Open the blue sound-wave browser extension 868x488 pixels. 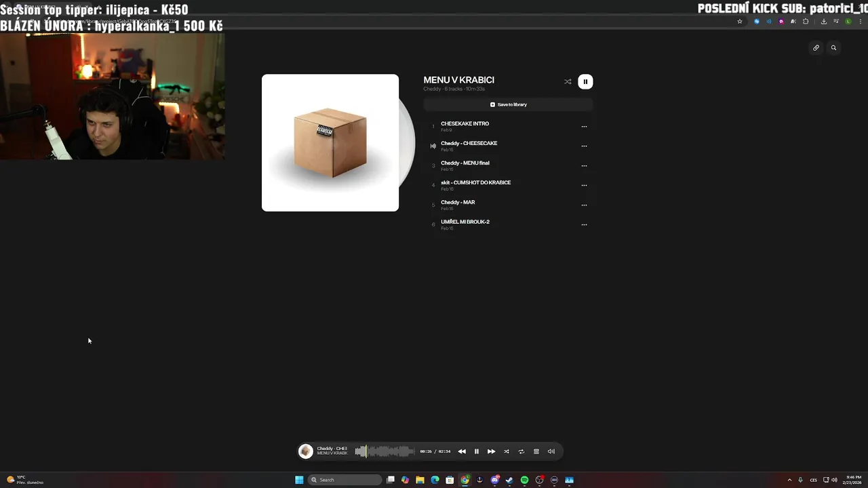click(x=769, y=21)
